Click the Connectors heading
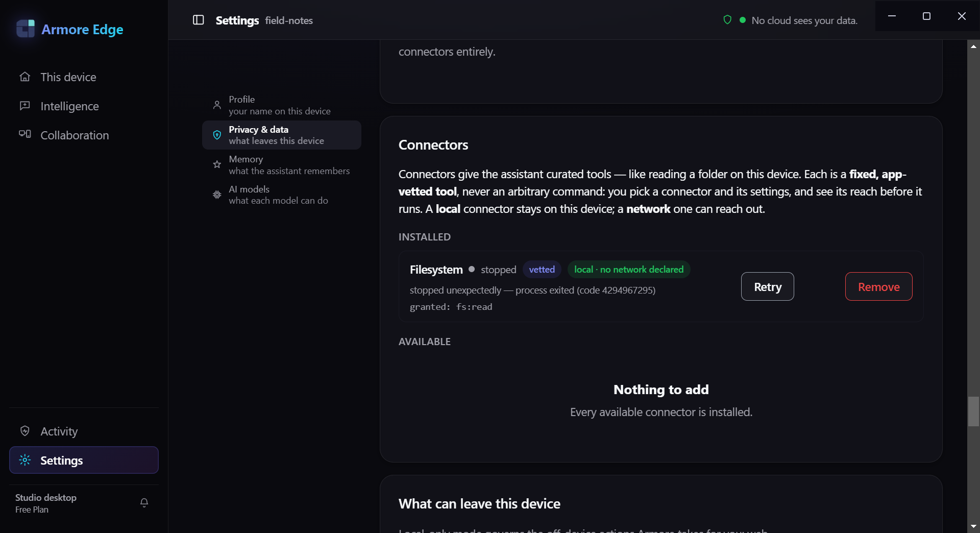The width and height of the screenshot is (980, 533). tap(433, 145)
